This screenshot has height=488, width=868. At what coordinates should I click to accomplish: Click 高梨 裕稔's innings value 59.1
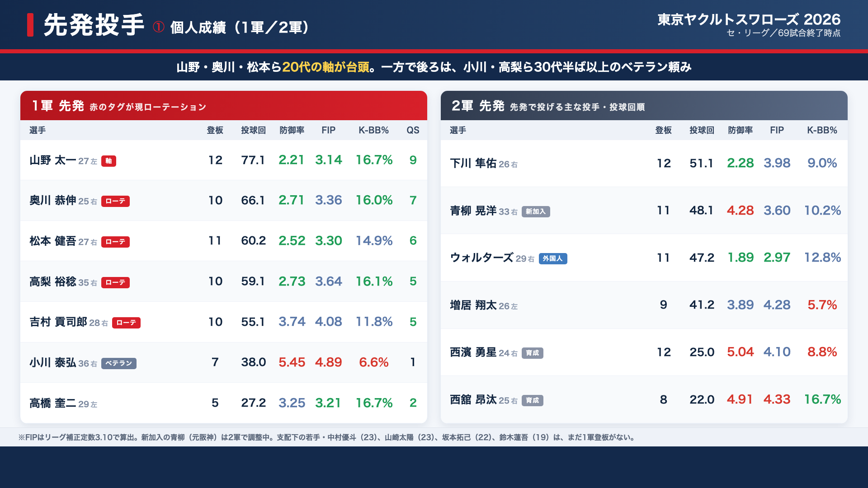coord(253,281)
